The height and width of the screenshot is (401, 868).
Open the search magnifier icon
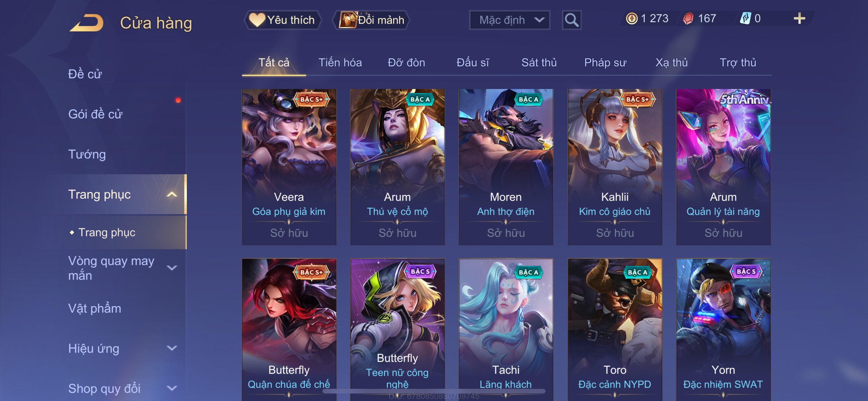click(571, 20)
